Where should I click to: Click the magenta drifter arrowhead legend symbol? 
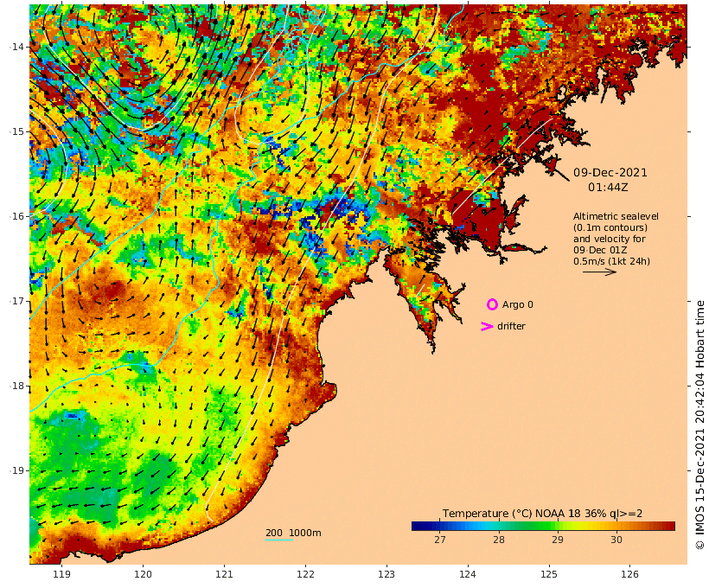(487, 326)
